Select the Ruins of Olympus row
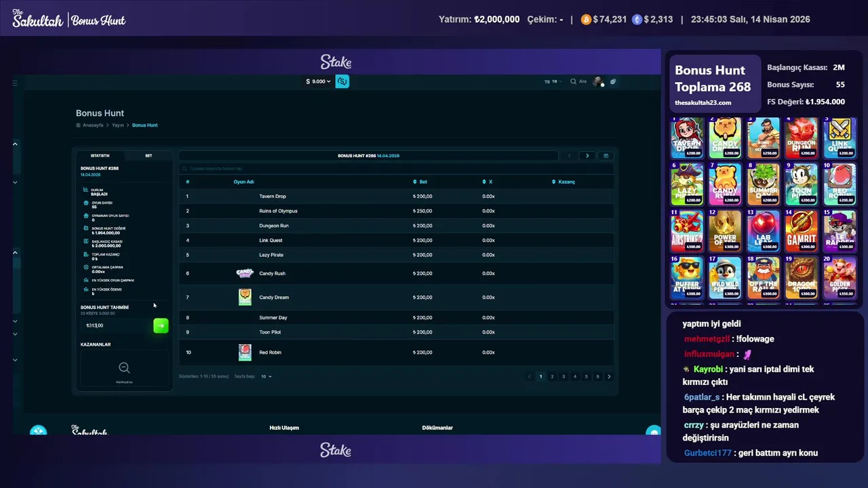This screenshot has height=488, width=868. tap(396, 211)
